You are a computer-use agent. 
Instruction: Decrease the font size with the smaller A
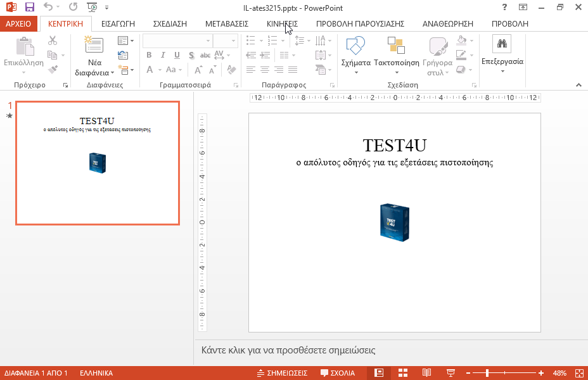[x=213, y=70]
